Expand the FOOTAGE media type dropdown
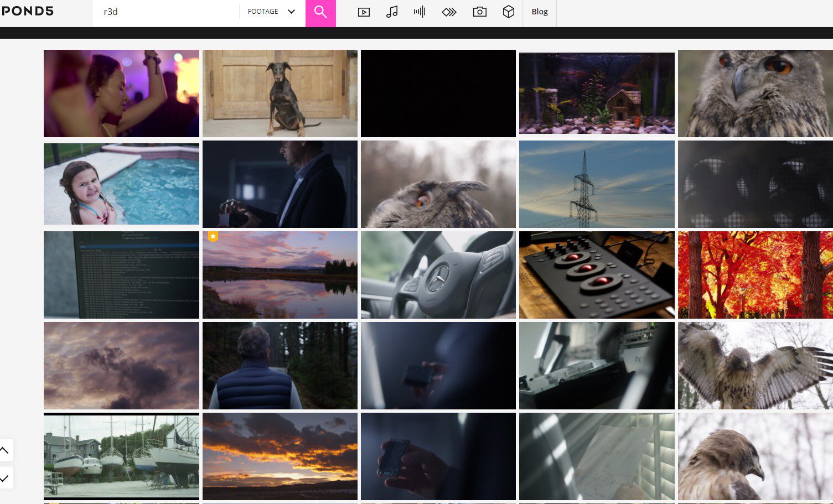The height and width of the screenshot is (504, 833). pos(270,11)
